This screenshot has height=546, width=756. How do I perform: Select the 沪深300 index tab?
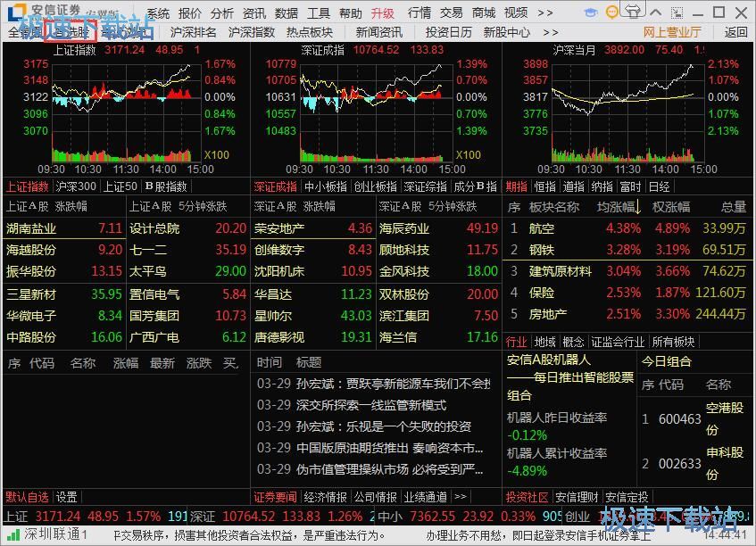click(76, 186)
